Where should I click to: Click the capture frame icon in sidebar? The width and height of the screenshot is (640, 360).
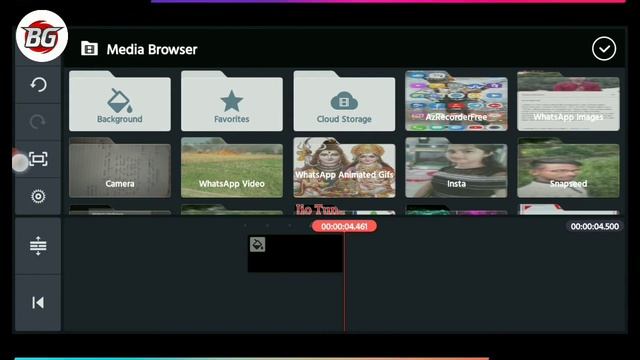pyautogui.click(x=38, y=159)
